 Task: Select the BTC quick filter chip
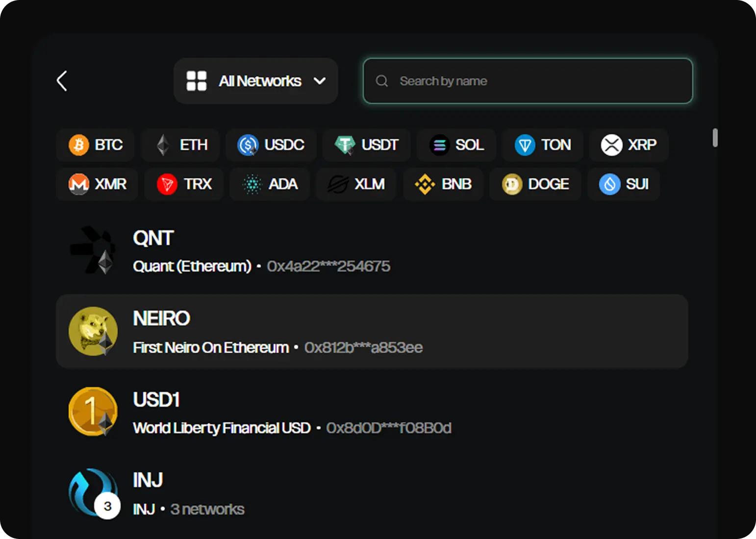[96, 145]
